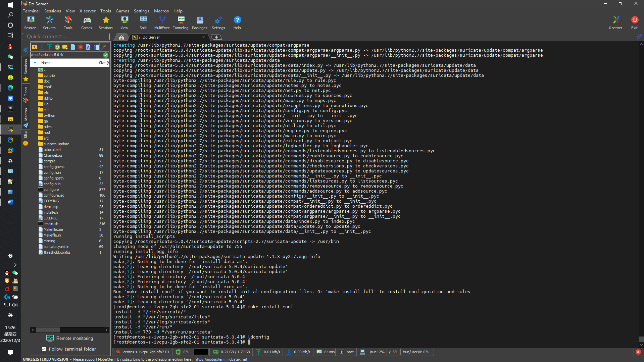644x362 pixels.
Task: Click the CPU usage status item
Action: point(182,352)
